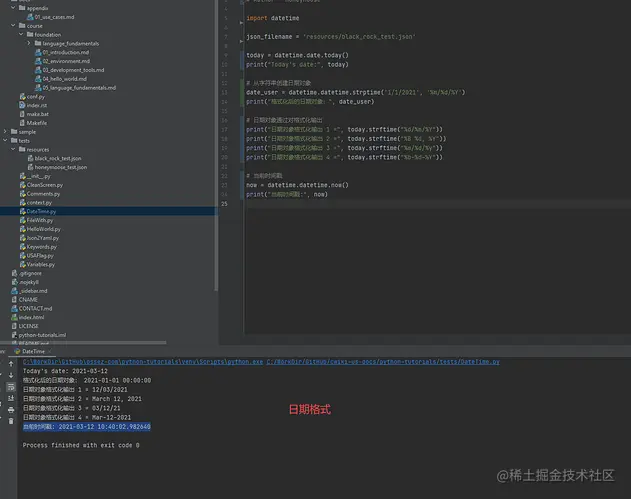Open USAFlag.py in project tree
Image resolution: width=631 pixels, height=499 pixels.
[x=40, y=256]
